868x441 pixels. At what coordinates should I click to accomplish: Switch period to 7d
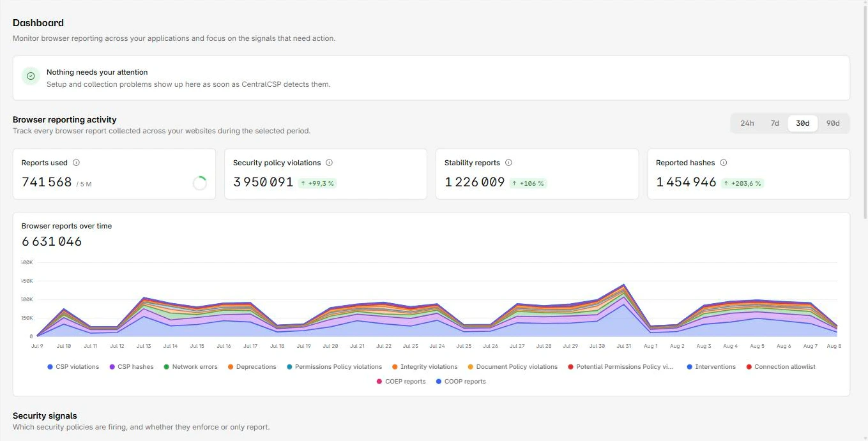click(x=774, y=123)
